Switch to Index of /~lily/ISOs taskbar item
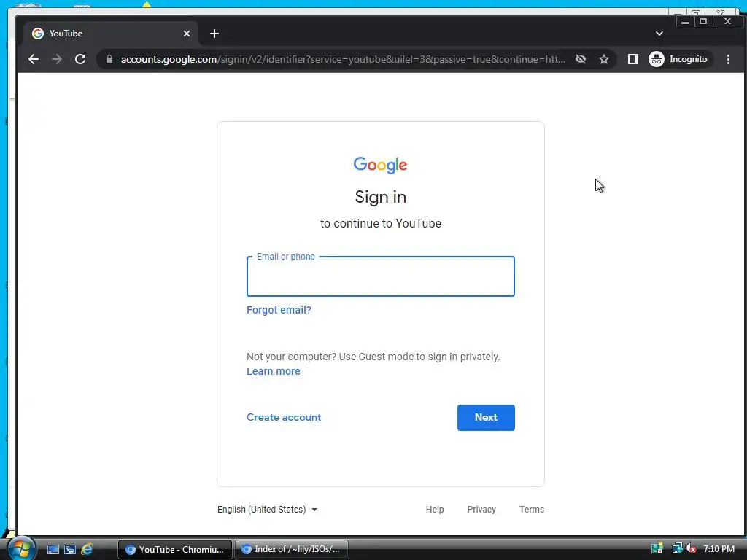Viewport: 747px width, 560px height. coord(292,550)
